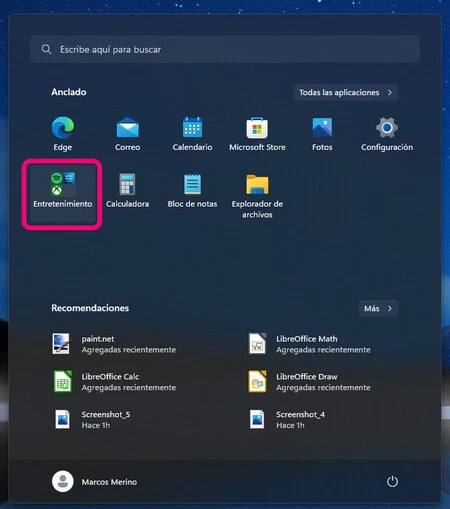The image size is (450, 509).
Task: Open Microsoft Store from pinned apps
Action: [x=257, y=133]
